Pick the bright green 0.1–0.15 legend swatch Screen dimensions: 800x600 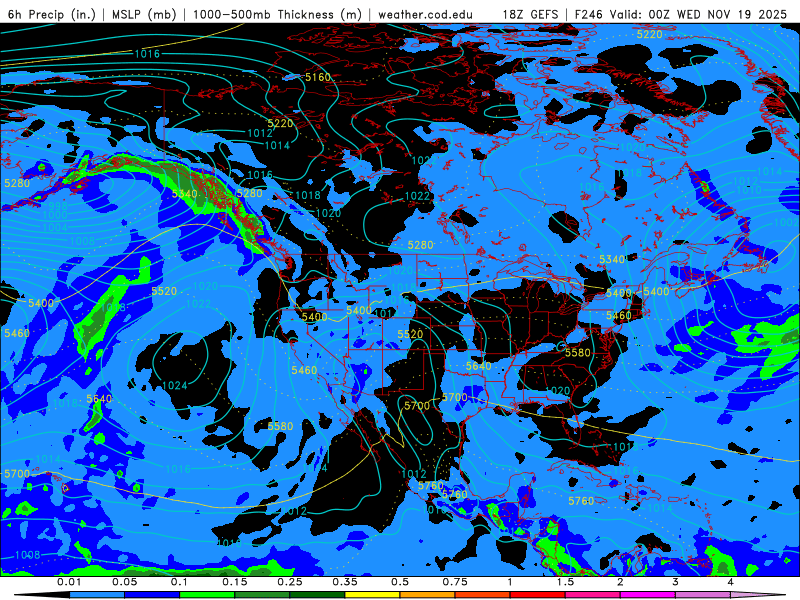pos(207,595)
